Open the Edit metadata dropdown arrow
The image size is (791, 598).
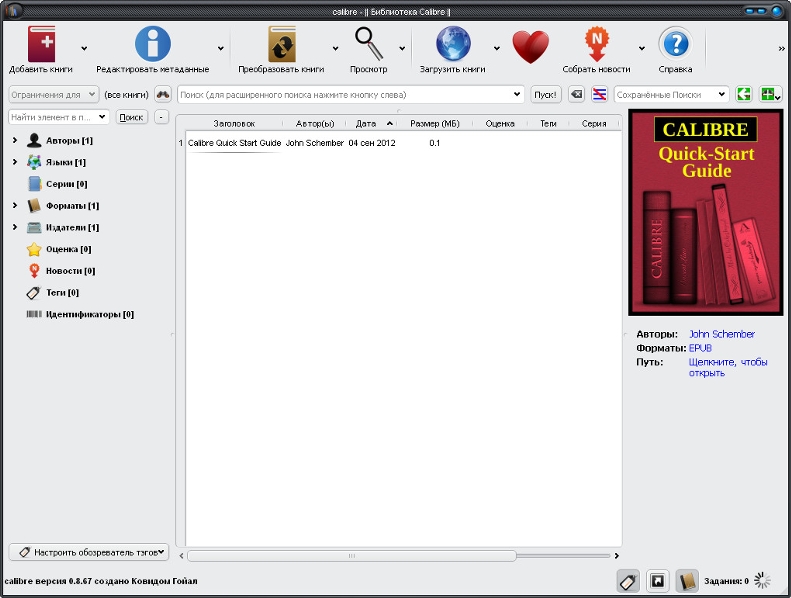[220, 48]
